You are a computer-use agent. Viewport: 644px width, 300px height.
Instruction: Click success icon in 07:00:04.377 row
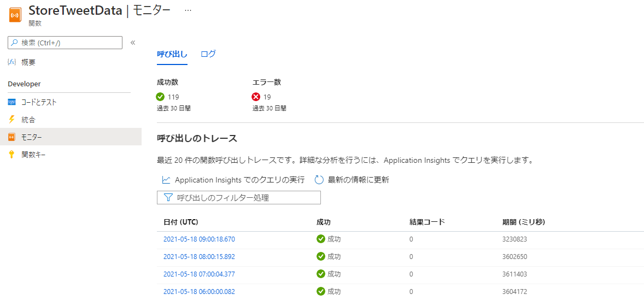point(321,274)
